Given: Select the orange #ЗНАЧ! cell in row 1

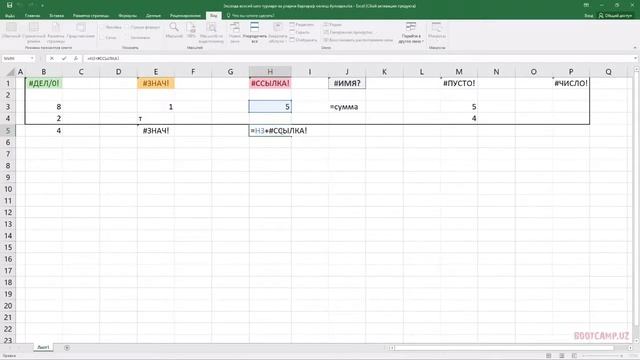Looking at the screenshot, I should [x=156, y=83].
